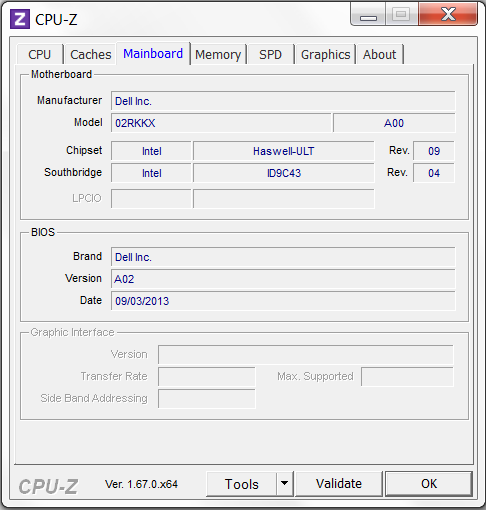Image resolution: width=486 pixels, height=510 pixels.
Task: Expand the Tools dropdown arrow
Action: (284, 484)
